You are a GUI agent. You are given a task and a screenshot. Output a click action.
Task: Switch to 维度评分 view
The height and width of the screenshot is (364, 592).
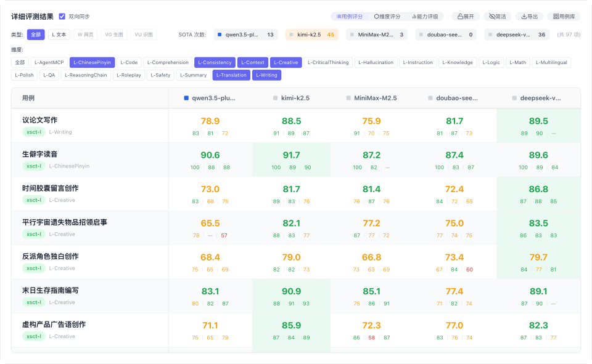click(x=387, y=17)
